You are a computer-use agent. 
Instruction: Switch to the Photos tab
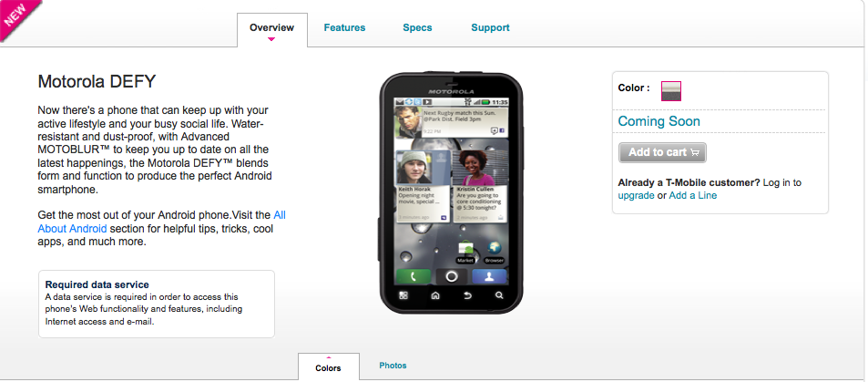tap(393, 366)
